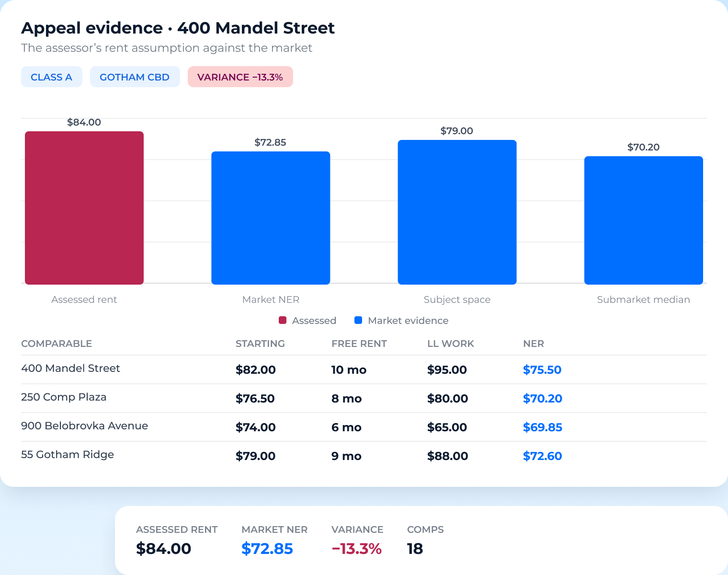Click the $79.00 bar value label

pos(457,131)
